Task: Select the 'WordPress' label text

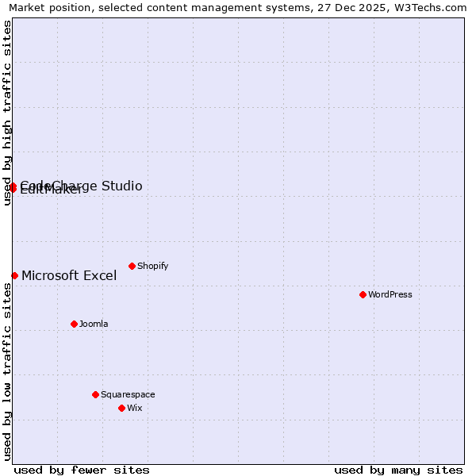Action: click(390, 294)
